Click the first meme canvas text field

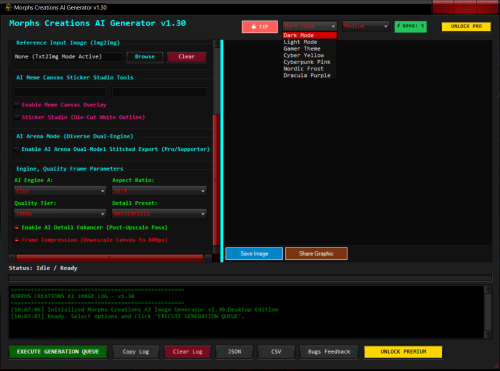pyautogui.click(x=60, y=92)
